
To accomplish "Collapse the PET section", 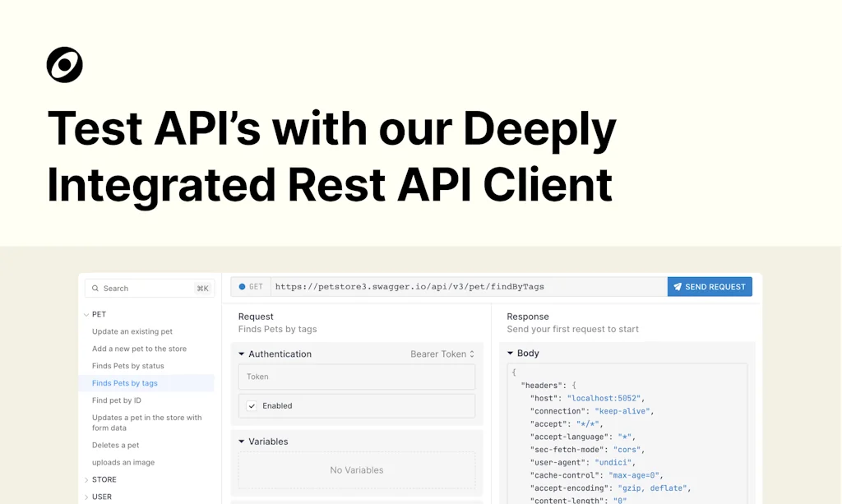I will [86, 314].
